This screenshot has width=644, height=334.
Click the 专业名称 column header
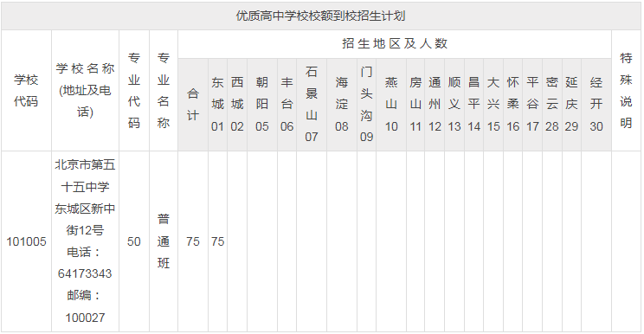164,90
